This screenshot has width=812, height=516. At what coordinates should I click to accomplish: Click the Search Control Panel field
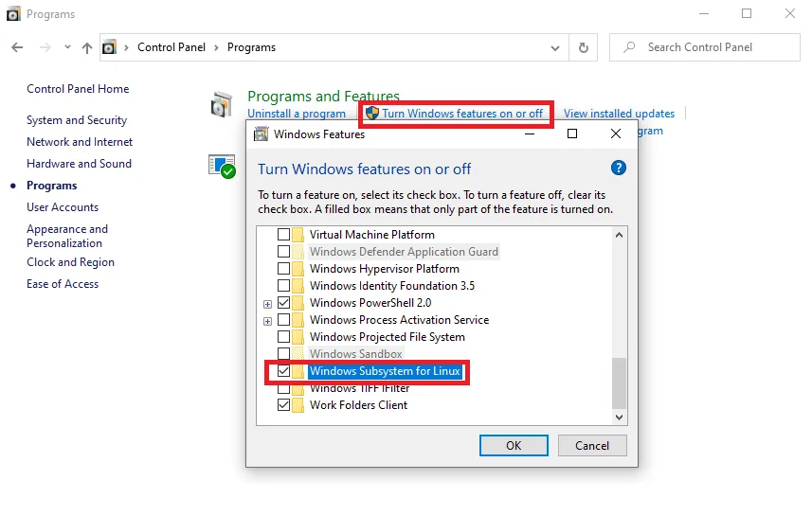705,47
